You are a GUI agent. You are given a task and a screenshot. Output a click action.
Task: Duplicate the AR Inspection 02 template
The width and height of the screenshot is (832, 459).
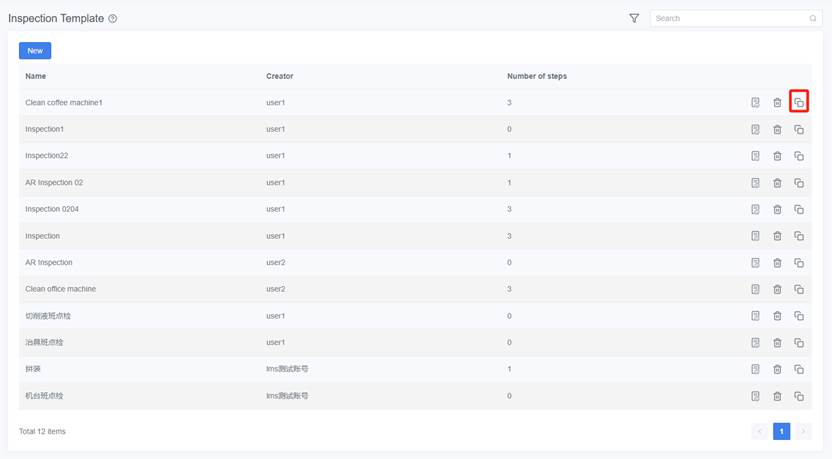tap(798, 183)
